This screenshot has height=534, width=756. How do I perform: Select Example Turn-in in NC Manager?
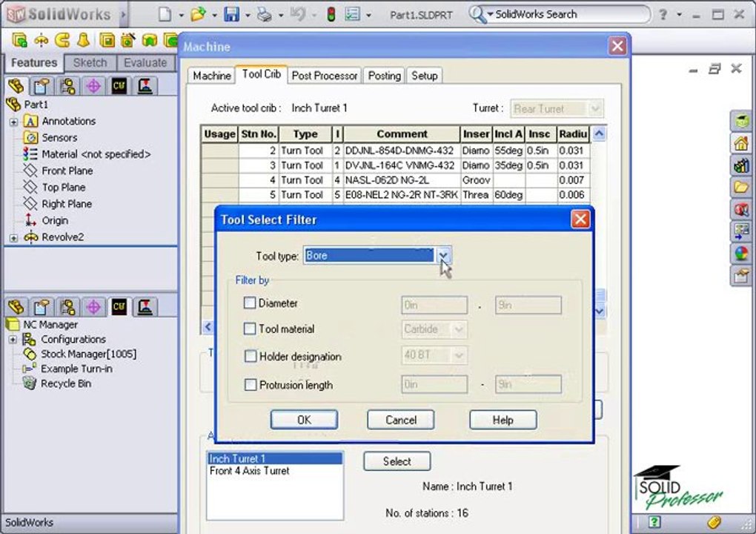[x=76, y=369]
